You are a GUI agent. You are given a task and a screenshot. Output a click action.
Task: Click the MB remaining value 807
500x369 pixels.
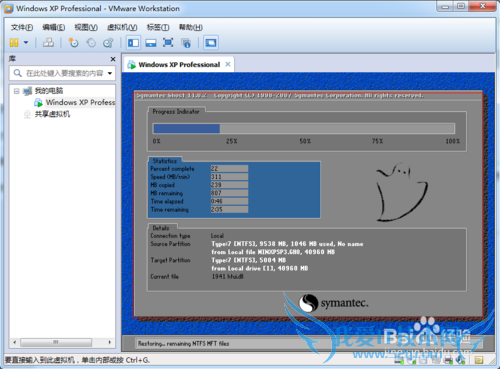229,193
